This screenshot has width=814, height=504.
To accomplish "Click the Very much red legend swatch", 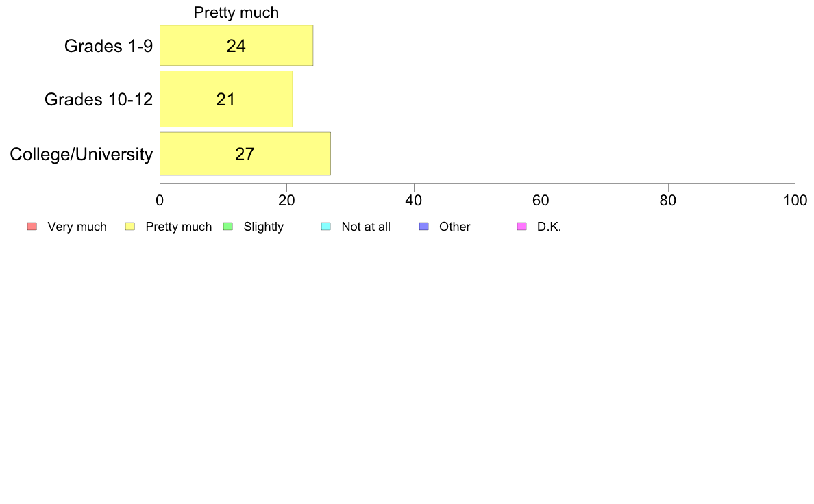I will click(x=32, y=227).
